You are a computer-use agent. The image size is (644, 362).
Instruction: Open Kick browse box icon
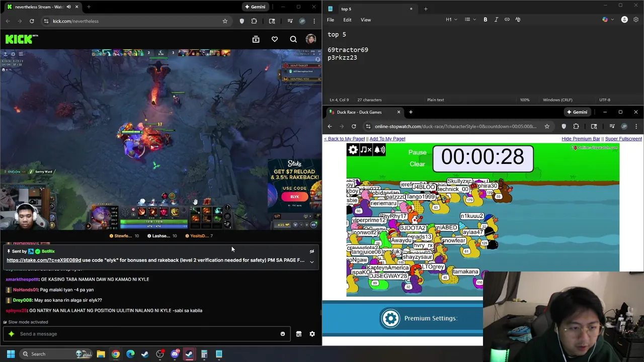tap(256, 39)
